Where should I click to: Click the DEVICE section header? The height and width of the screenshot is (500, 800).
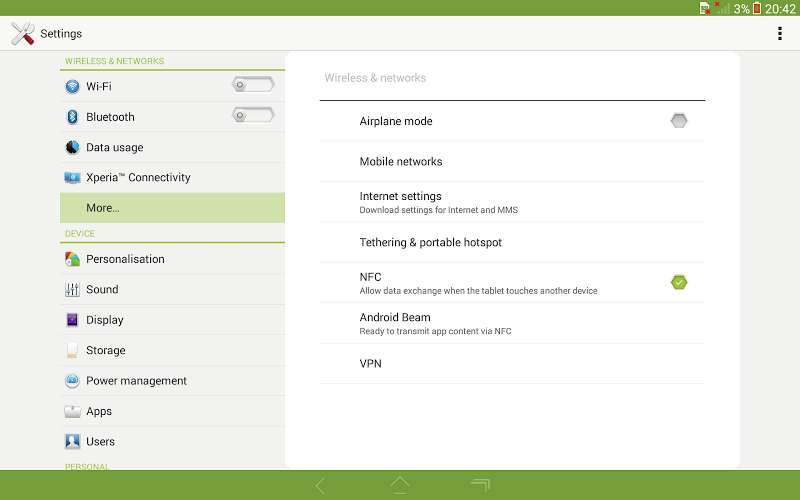click(x=80, y=234)
